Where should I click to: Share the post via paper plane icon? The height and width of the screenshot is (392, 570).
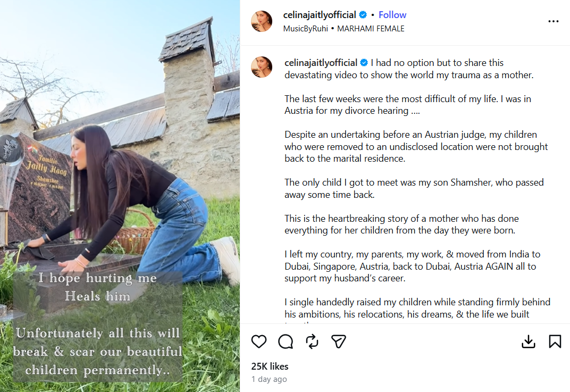338,341
